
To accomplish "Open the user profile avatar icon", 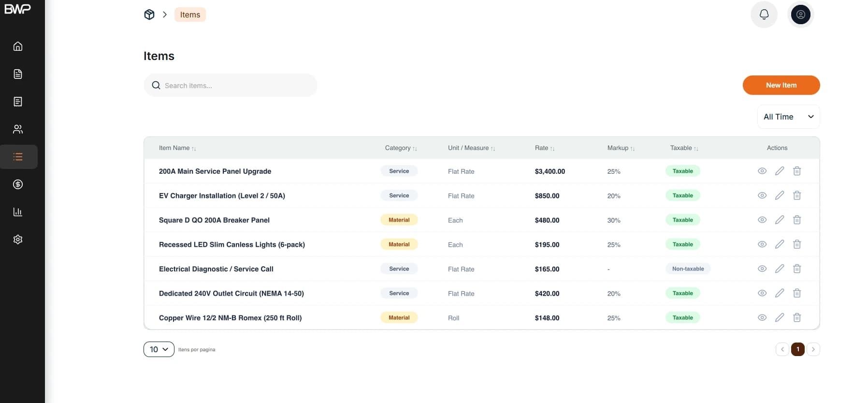I will coord(800,15).
